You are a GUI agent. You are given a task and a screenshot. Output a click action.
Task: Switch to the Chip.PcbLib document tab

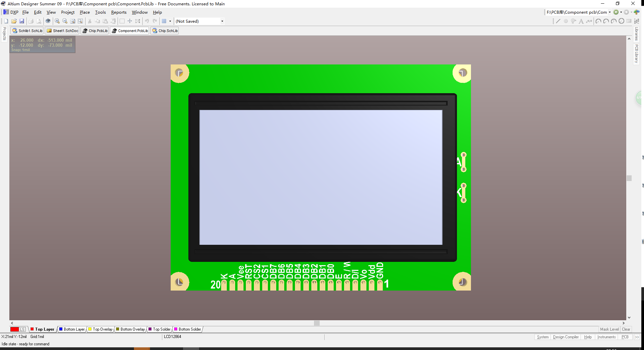[x=95, y=31]
